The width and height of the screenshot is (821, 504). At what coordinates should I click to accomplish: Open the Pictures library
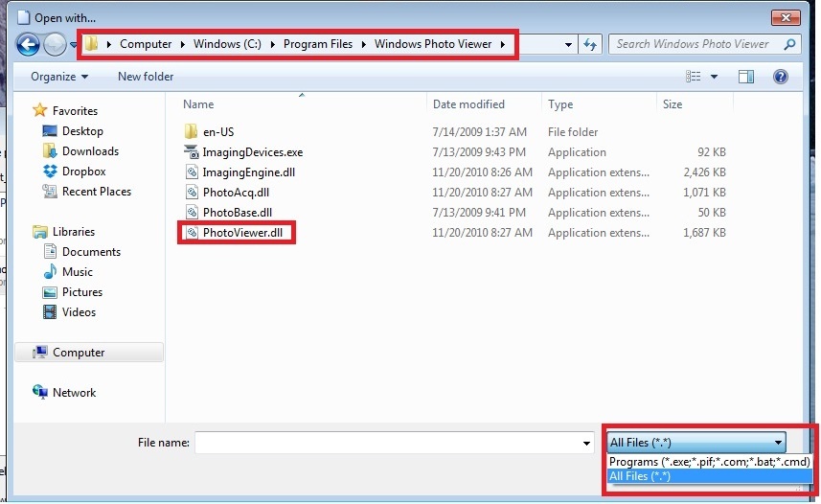[82, 292]
